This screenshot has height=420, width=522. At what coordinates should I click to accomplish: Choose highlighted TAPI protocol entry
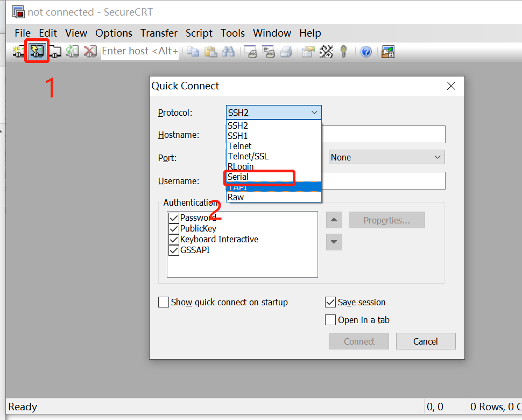pyautogui.click(x=274, y=187)
